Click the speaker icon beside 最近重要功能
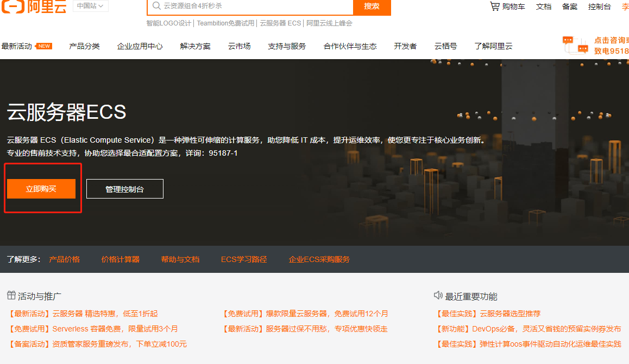Screen dimensions: 629x364 [438, 296]
